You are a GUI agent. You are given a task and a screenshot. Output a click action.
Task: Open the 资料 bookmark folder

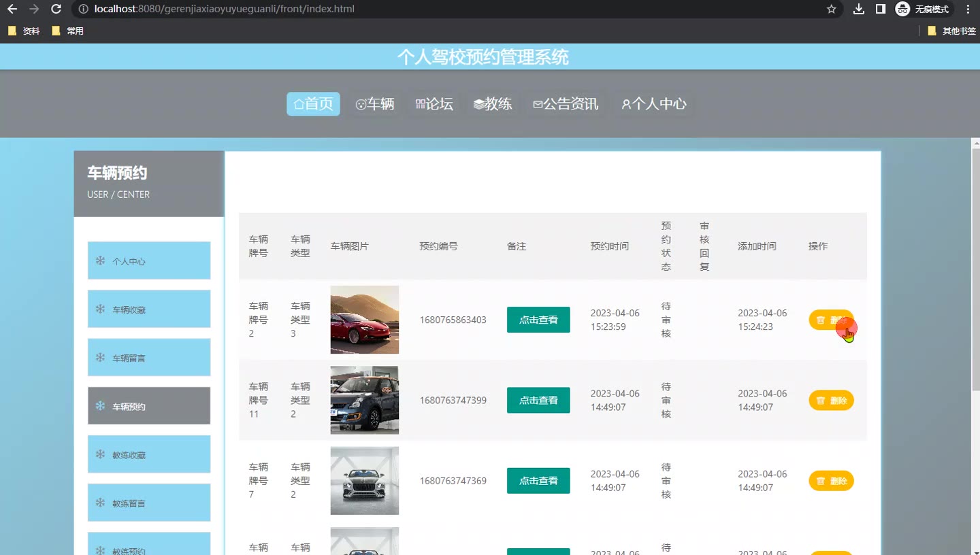(24, 31)
